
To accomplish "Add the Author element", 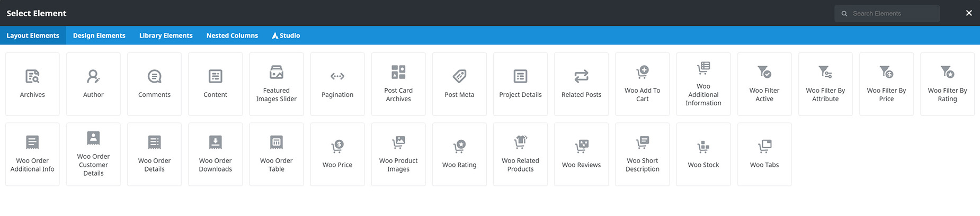I will 93,84.
